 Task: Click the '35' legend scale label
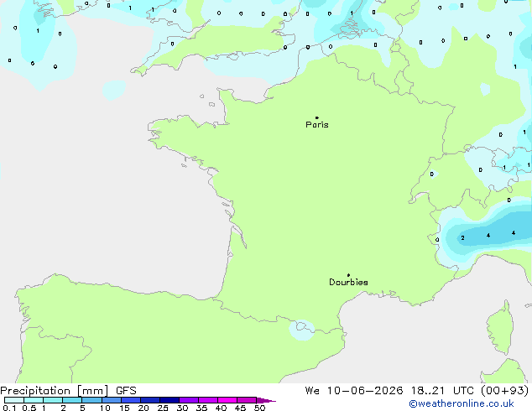(x=201, y=408)
